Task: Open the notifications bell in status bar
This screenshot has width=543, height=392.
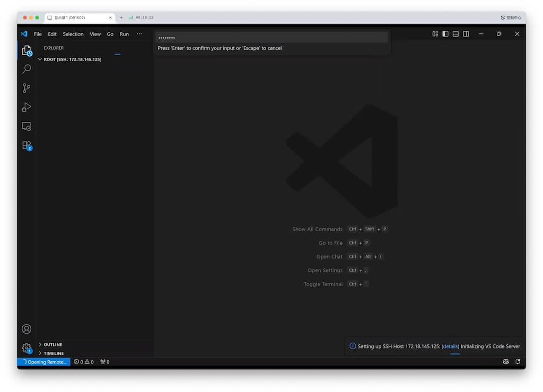Action: pos(517,362)
